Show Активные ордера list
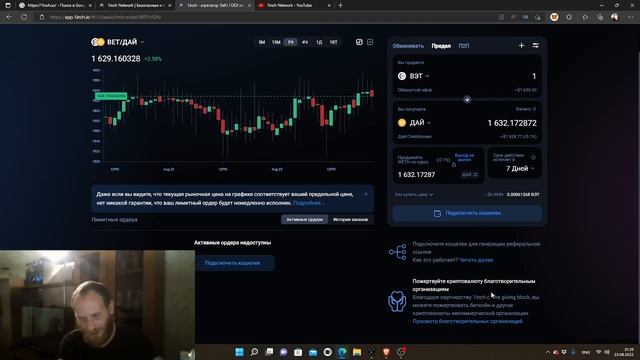Image resolution: width=640 pixels, height=360 pixels. coord(304,220)
